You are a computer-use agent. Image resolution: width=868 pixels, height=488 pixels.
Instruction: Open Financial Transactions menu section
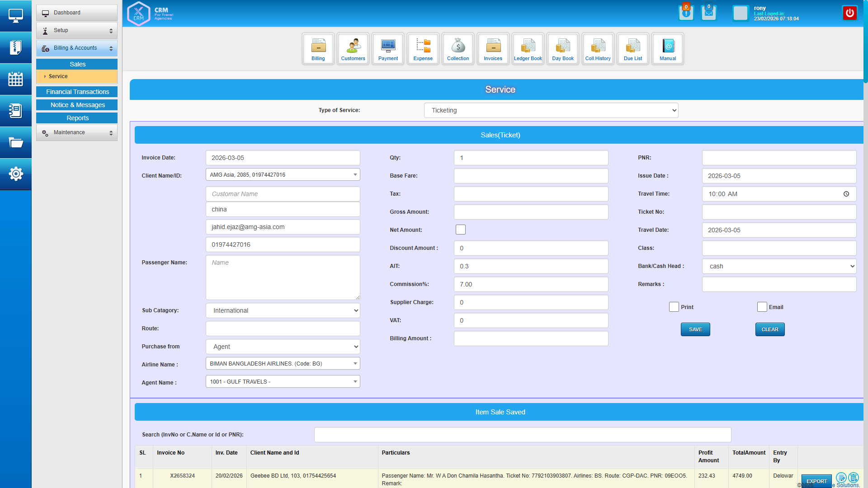click(77, 92)
